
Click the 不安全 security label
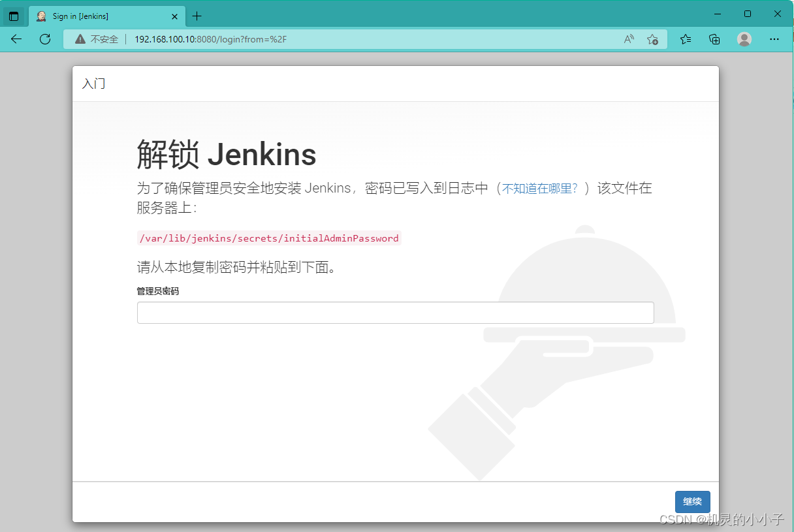(104, 39)
